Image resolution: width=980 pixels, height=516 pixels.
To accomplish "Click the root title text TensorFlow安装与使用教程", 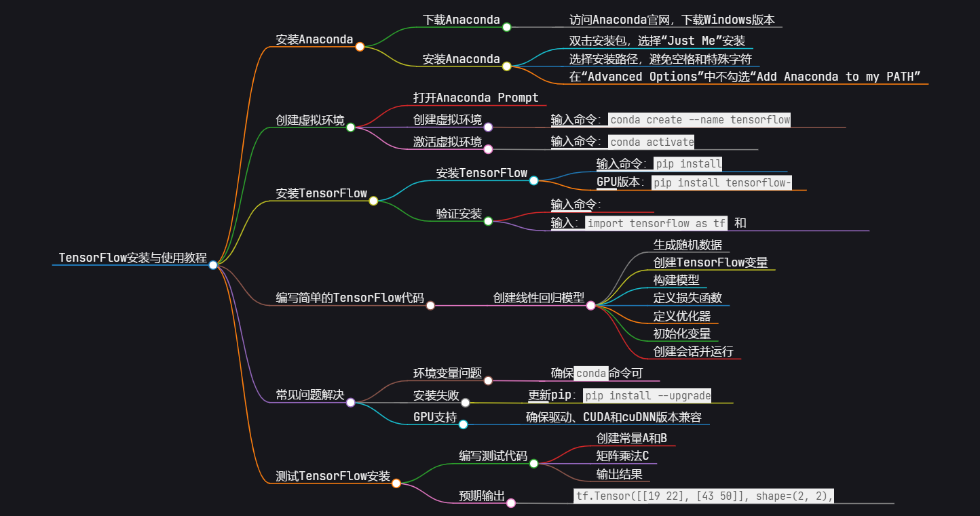I will pyautogui.click(x=132, y=258).
